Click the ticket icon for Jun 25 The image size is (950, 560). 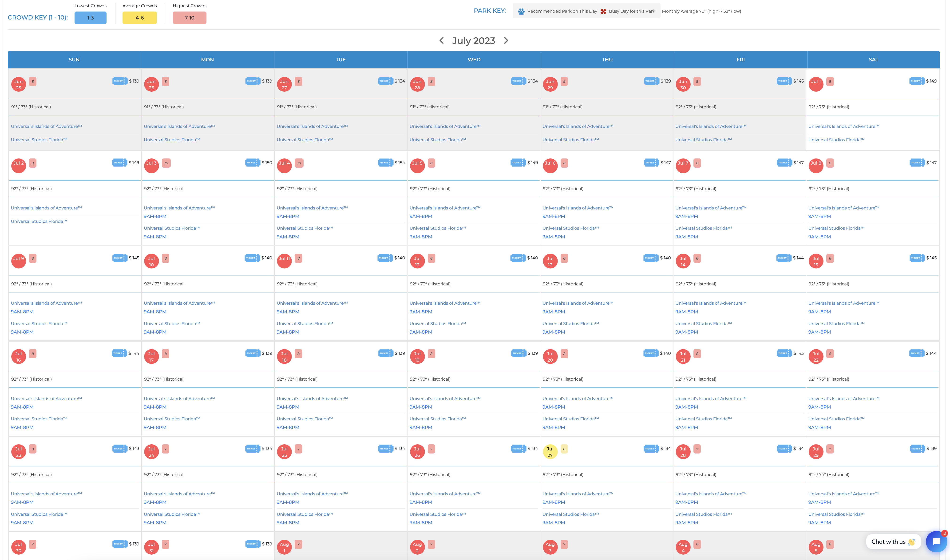120,81
